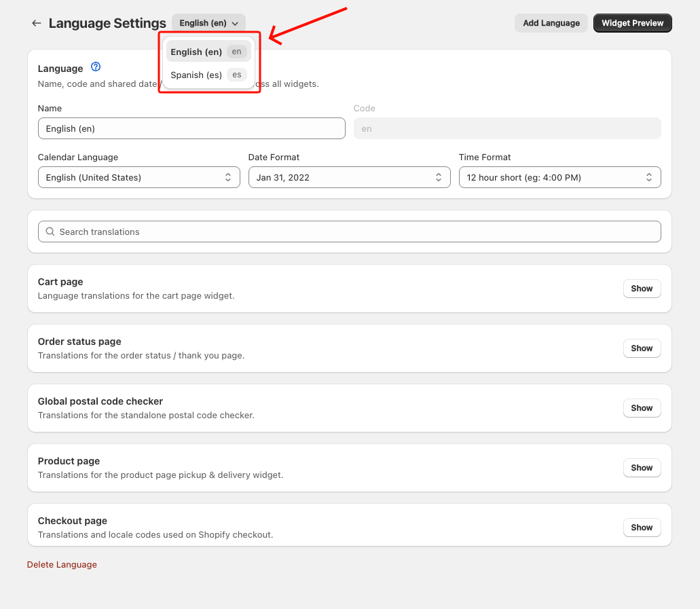Screen dimensions: 700x609
Task: Open the Language help question mark icon
Action: click(x=96, y=67)
